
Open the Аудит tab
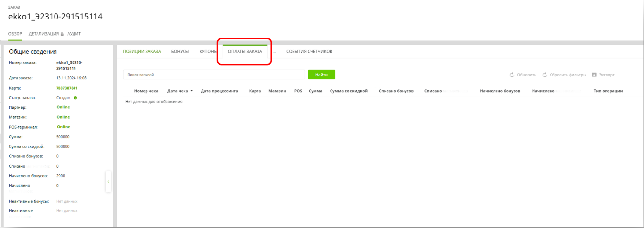[x=74, y=34]
